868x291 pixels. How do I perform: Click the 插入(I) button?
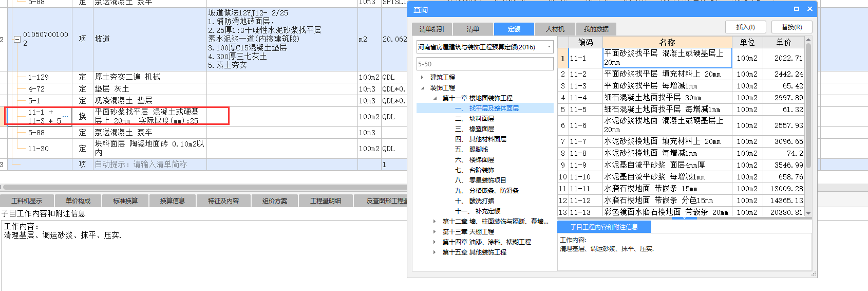746,27
